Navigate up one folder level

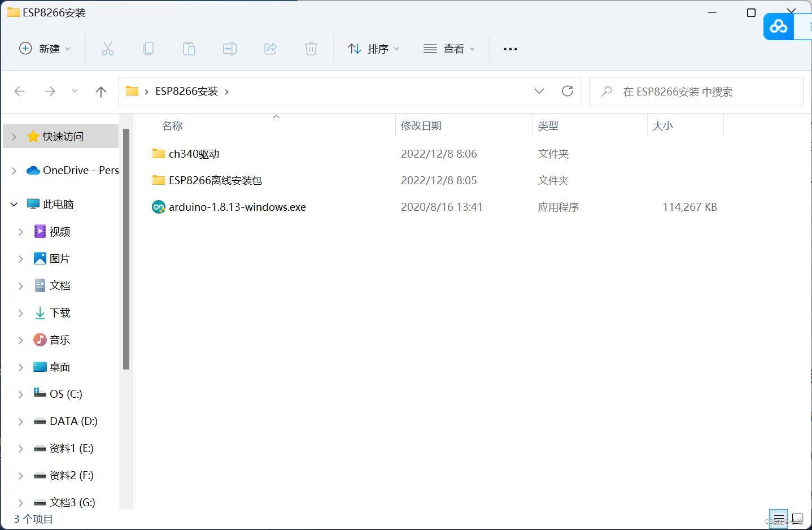pos(101,91)
